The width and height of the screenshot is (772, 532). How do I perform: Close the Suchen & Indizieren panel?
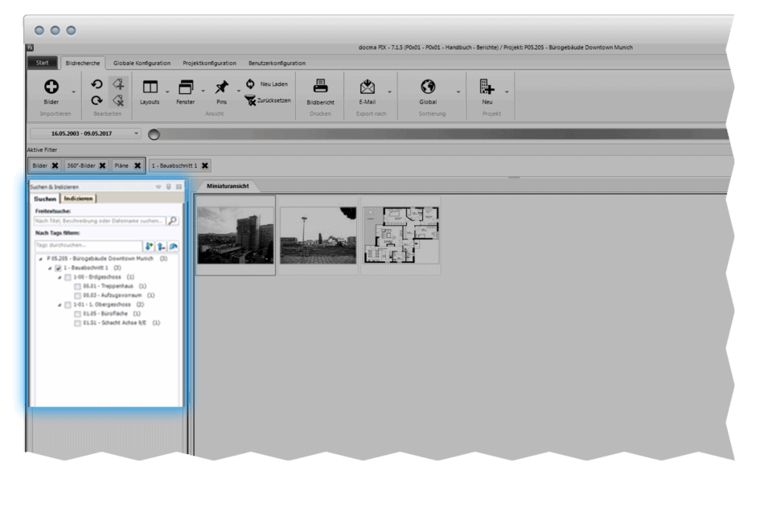click(179, 187)
